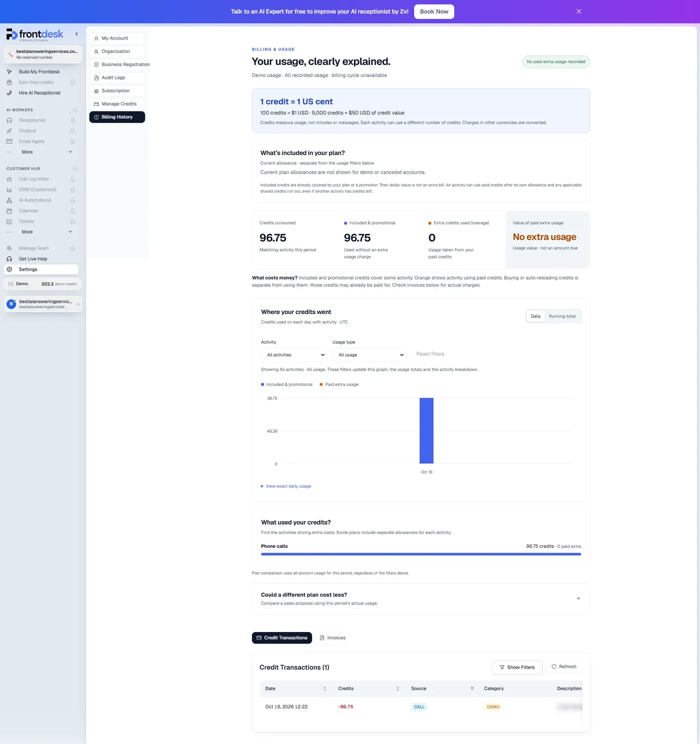This screenshot has height=744, width=700.
Task: Click the AI Workers reorder handle icon
Action: coord(75,110)
